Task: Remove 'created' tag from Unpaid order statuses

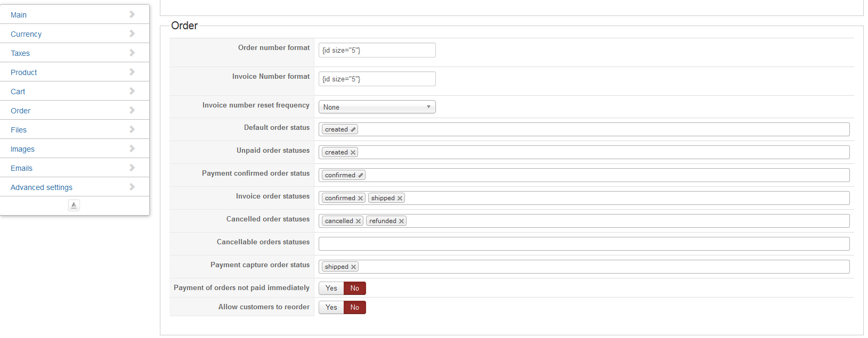Action: click(x=353, y=153)
